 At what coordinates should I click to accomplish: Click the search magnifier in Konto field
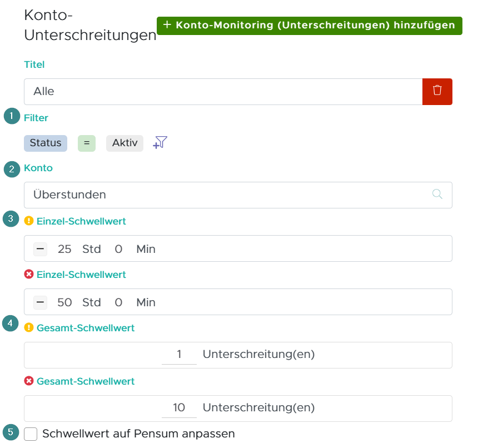tap(437, 195)
